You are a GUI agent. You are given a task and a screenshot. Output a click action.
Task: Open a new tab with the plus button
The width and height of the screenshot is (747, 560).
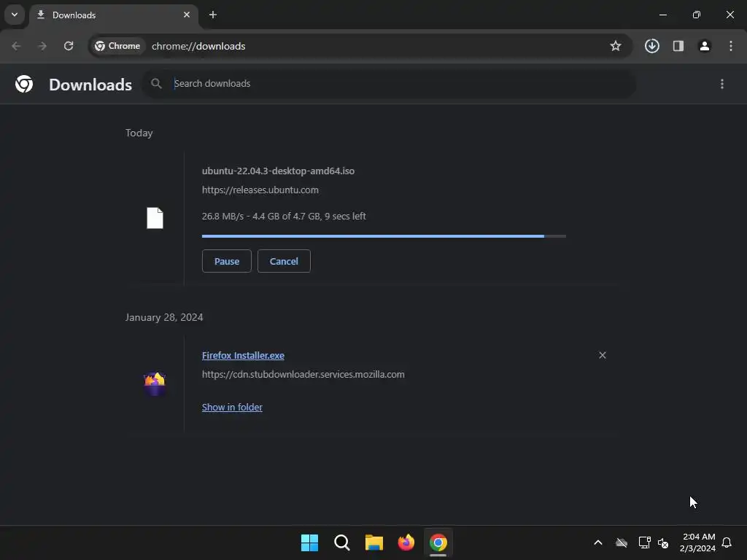click(213, 15)
